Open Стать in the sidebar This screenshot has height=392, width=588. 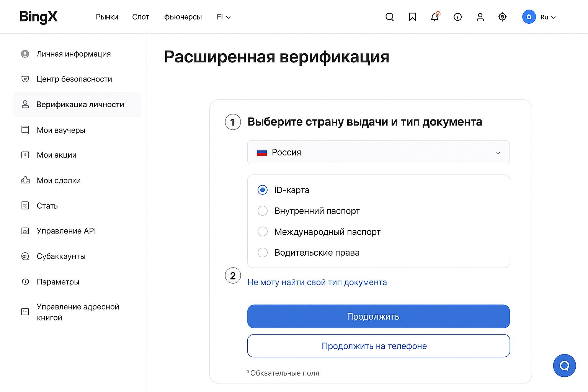pos(47,206)
